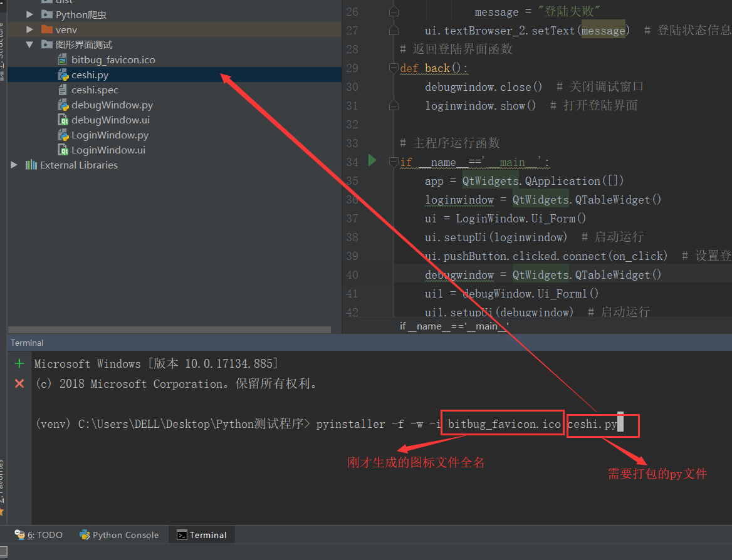Toggle fold marker at line 26
Viewport: 732px width, 560px height.
[x=394, y=12]
